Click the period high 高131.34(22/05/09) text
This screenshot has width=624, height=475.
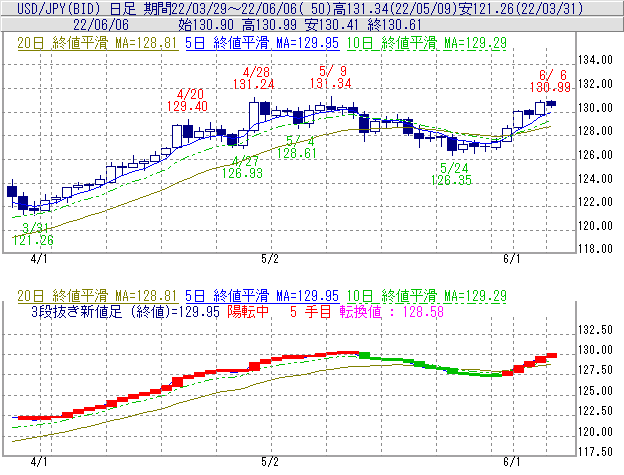[x=395, y=8]
